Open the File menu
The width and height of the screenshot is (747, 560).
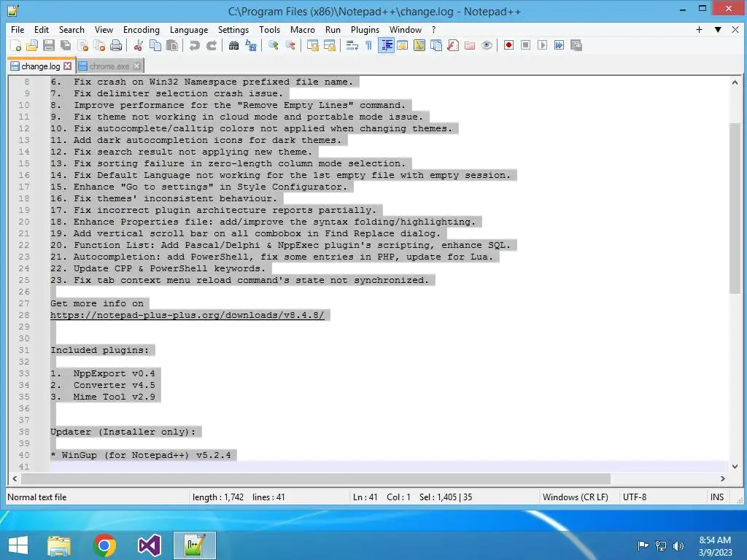click(18, 29)
